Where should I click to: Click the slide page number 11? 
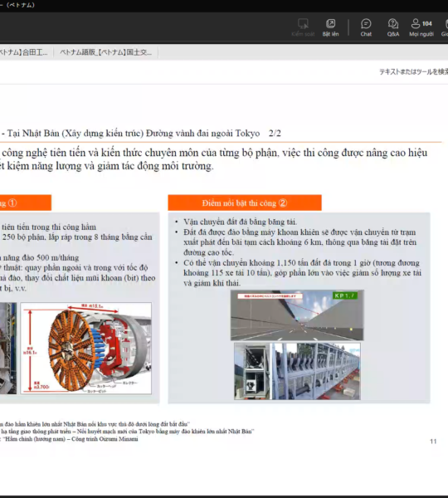coord(433,442)
